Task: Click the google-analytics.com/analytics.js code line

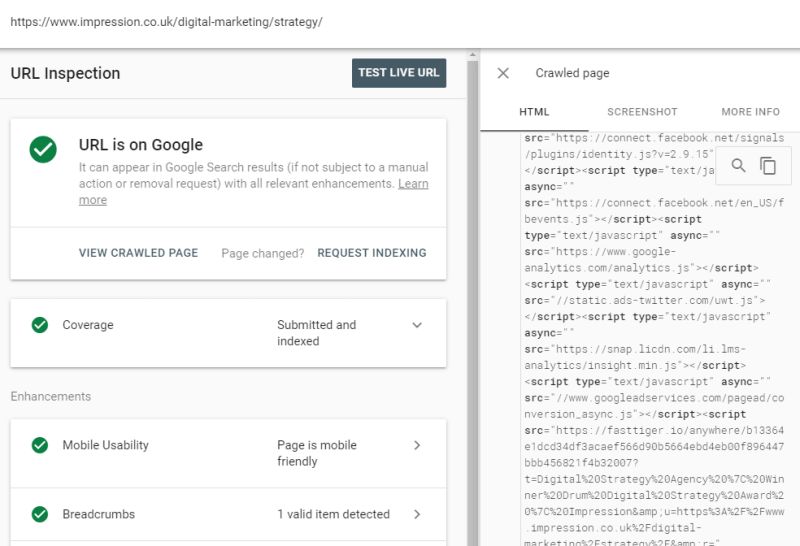Action: pyautogui.click(x=641, y=260)
